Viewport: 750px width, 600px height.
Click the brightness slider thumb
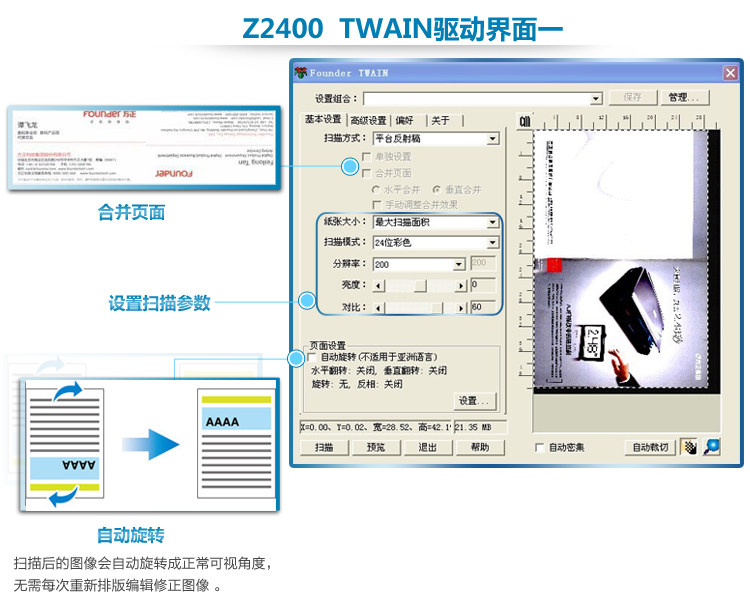point(420,286)
